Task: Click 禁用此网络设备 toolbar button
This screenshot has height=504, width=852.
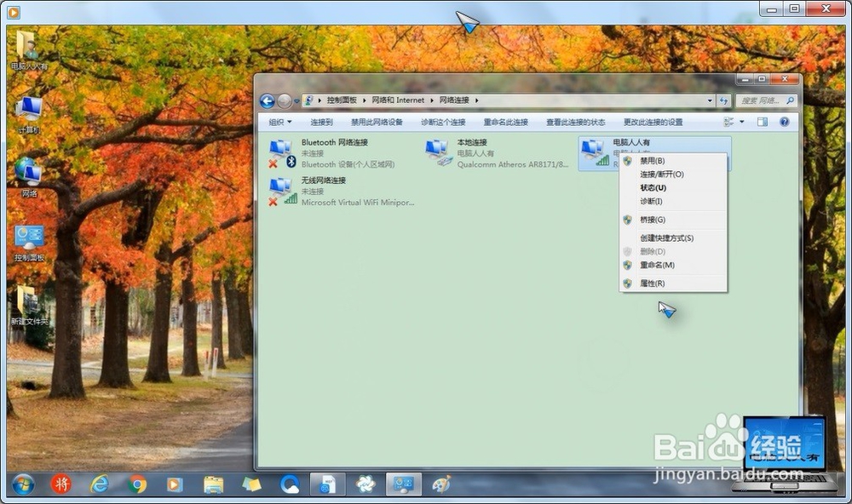Action: (377, 123)
